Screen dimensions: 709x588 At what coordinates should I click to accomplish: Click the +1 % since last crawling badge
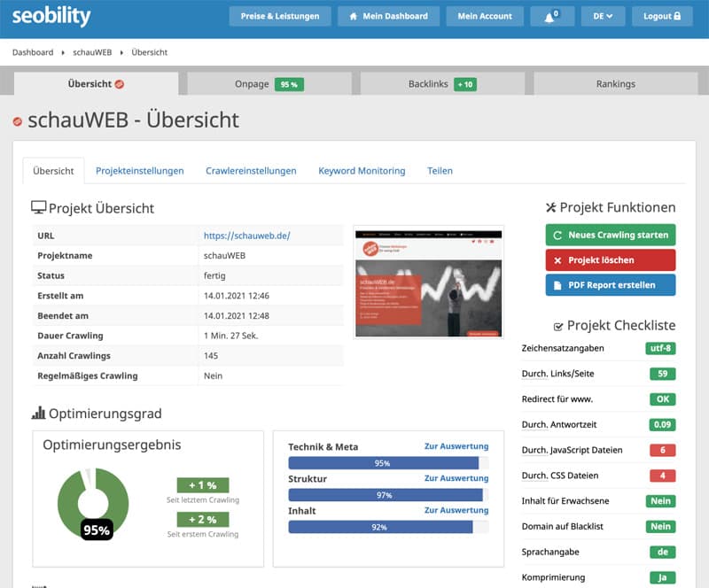(x=203, y=485)
